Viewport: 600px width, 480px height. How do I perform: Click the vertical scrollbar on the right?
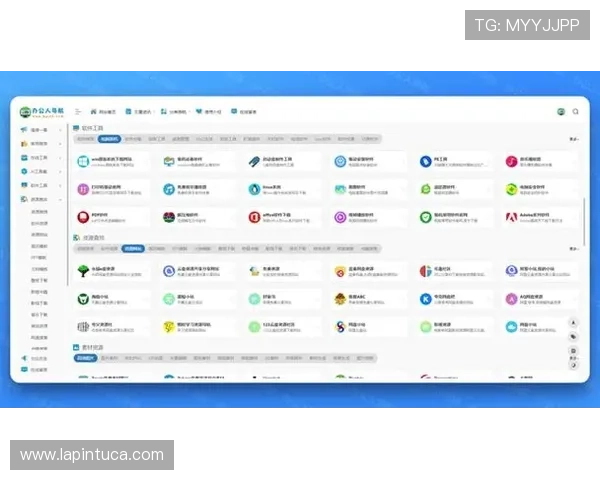click(x=585, y=220)
